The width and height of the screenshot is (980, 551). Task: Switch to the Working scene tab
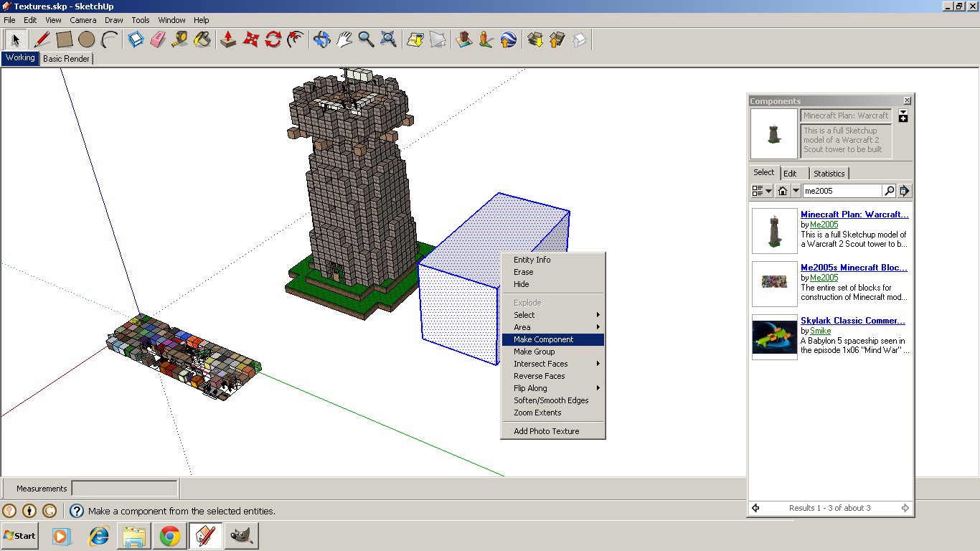[x=20, y=58]
